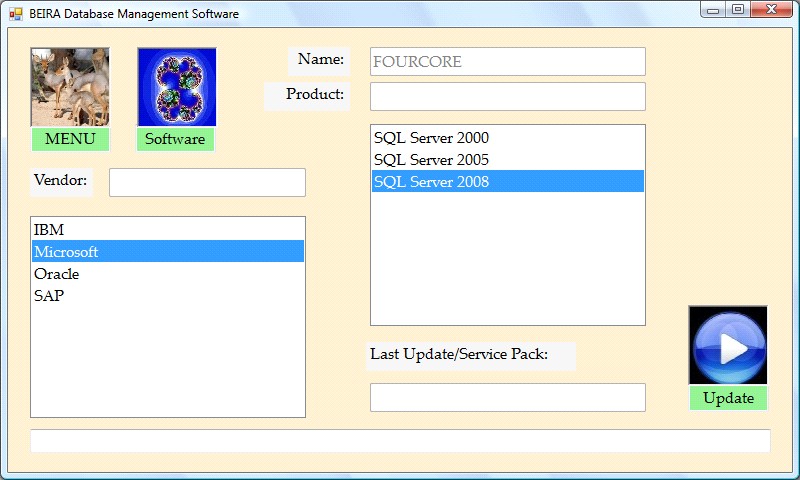Click the bottom status text bar
800x480 pixels.
coord(400,441)
